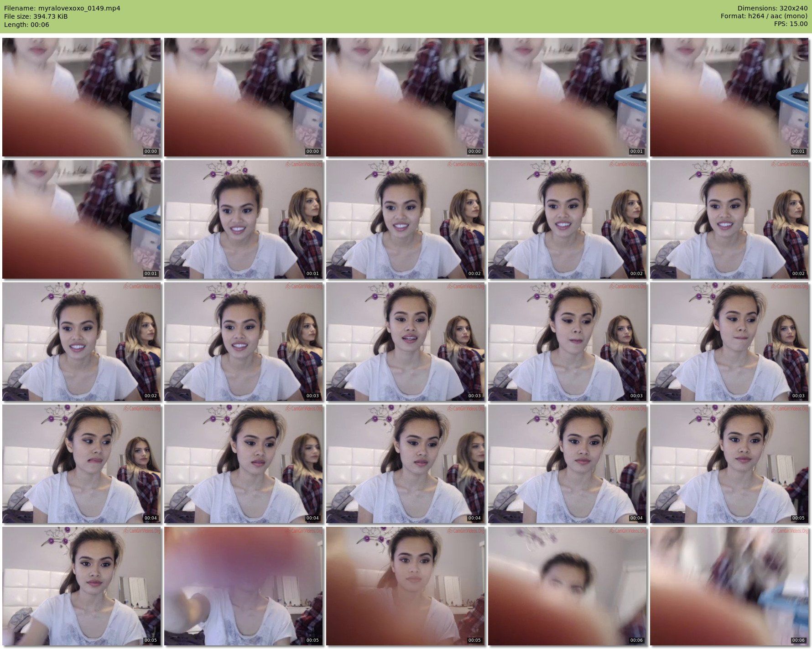
Task: Open the 00:05 thumbnail blurred pink
Action: coord(244,587)
